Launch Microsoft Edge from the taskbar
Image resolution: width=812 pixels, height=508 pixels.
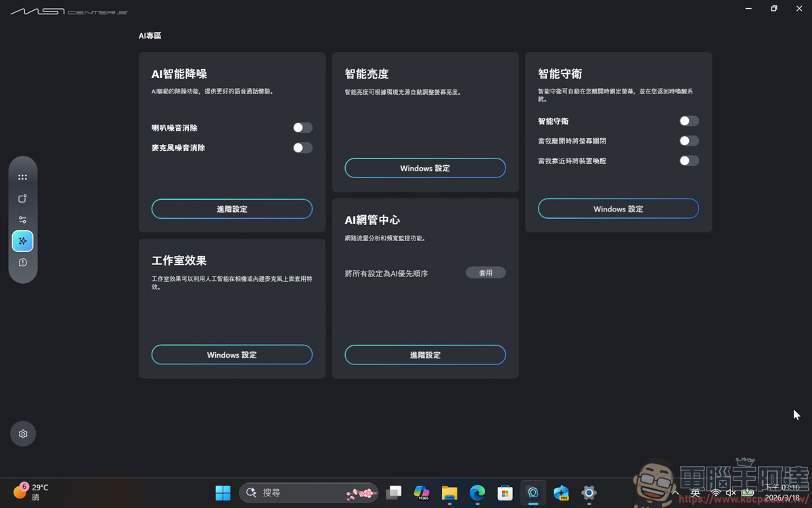click(x=476, y=492)
